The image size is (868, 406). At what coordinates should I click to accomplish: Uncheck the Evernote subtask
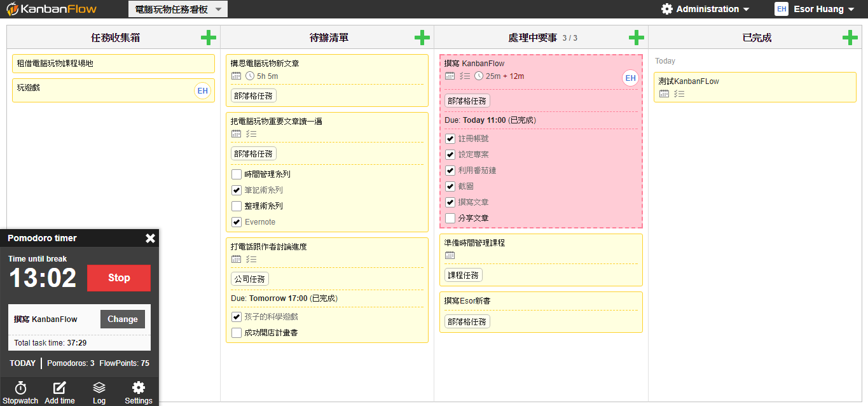(x=236, y=221)
